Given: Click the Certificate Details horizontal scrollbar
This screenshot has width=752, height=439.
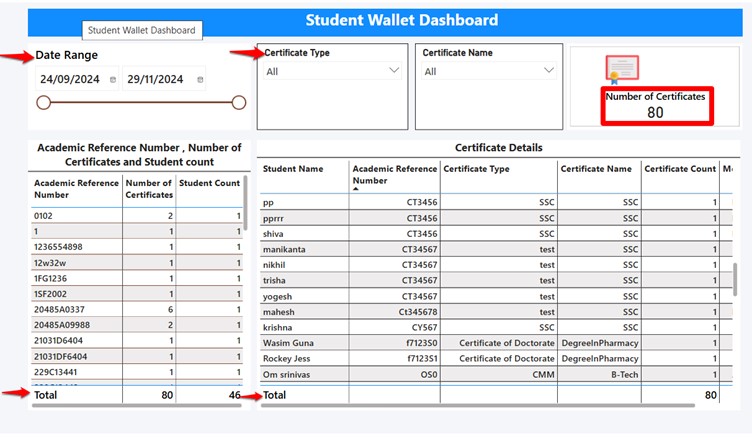Looking at the screenshot, I should point(480,406).
